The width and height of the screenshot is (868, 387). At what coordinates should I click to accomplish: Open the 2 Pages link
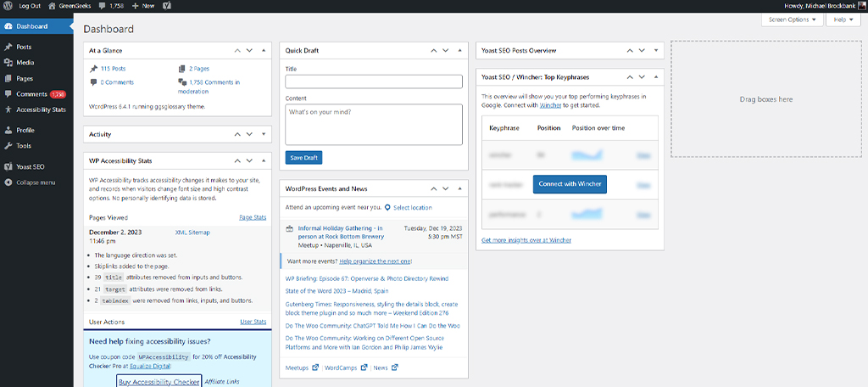[199, 69]
